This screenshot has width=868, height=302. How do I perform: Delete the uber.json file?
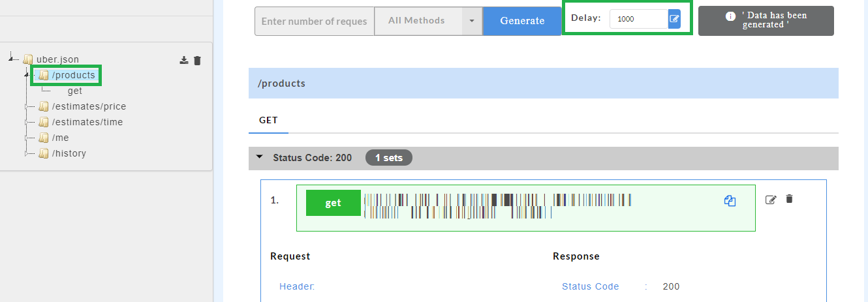[198, 60]
